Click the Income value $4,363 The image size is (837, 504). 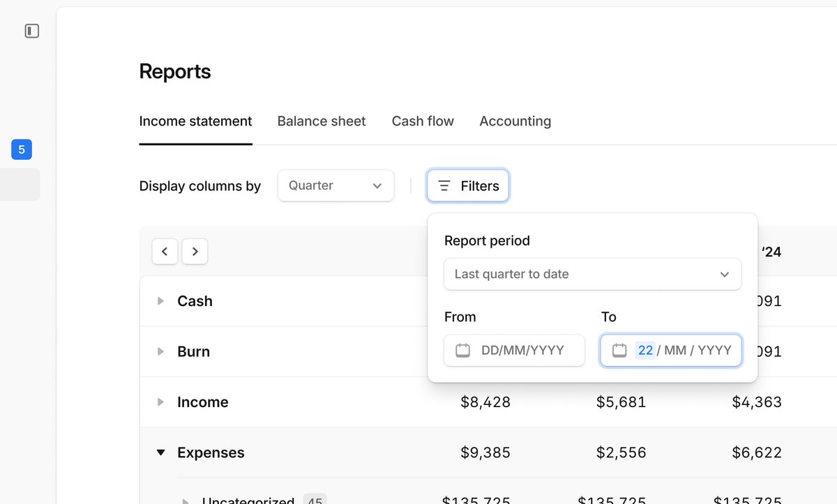pos(757,402)
